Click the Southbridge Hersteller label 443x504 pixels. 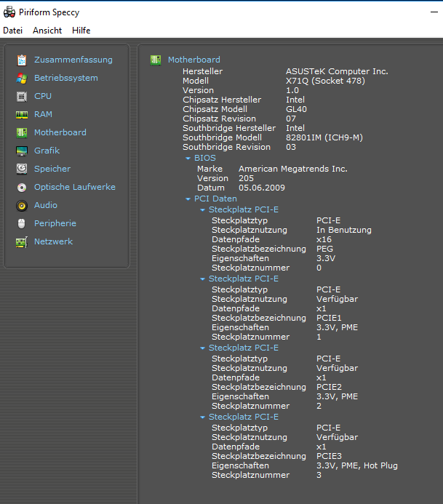(x=229, y=128)
